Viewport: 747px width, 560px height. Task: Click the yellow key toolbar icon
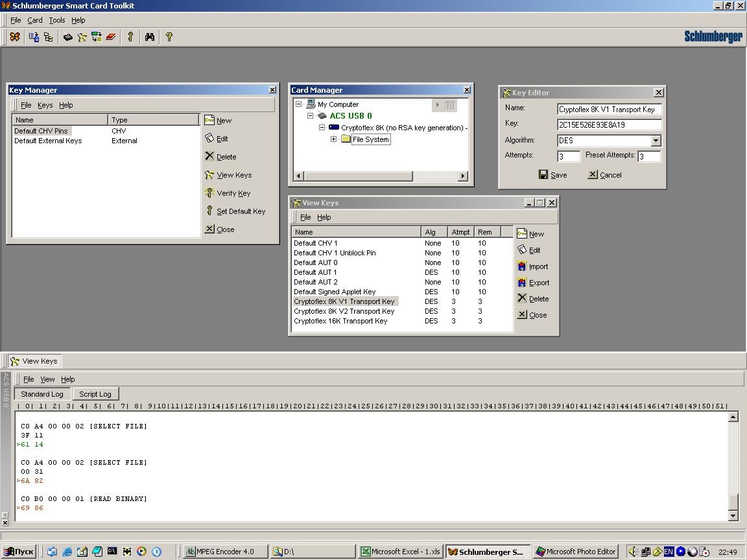pos(130,37)
